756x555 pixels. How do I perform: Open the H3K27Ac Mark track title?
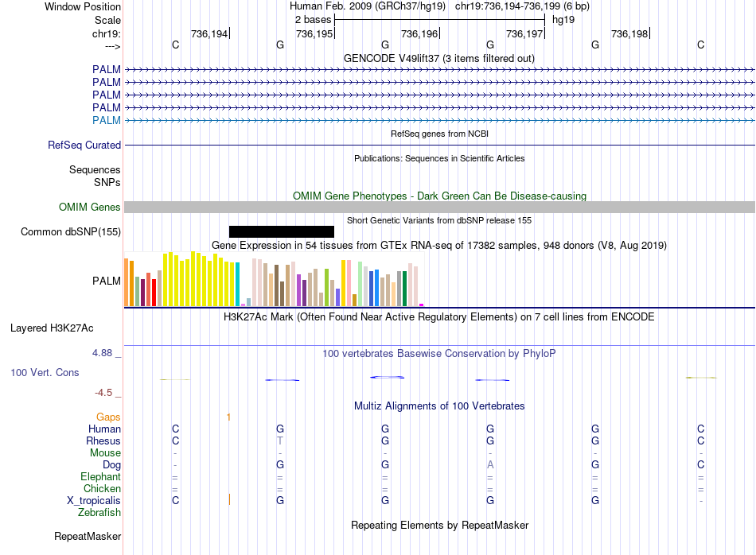pyautogui.click(x=439, y=317)
